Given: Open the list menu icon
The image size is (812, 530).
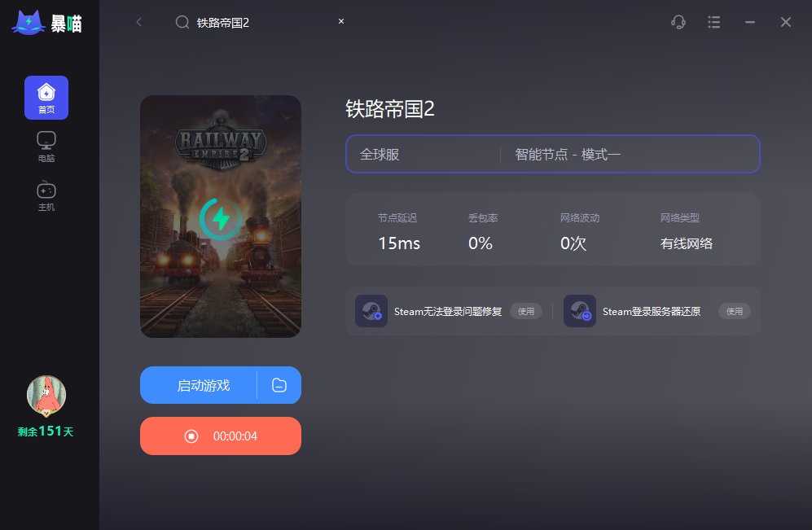Looking at the screenshot, I should click(x=714, y=22).
